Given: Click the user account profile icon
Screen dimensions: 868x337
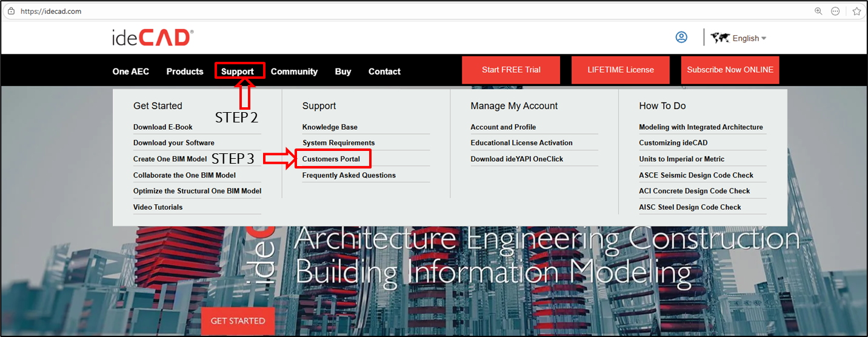Looking at the screenshot, I should [x=681, y=38].
